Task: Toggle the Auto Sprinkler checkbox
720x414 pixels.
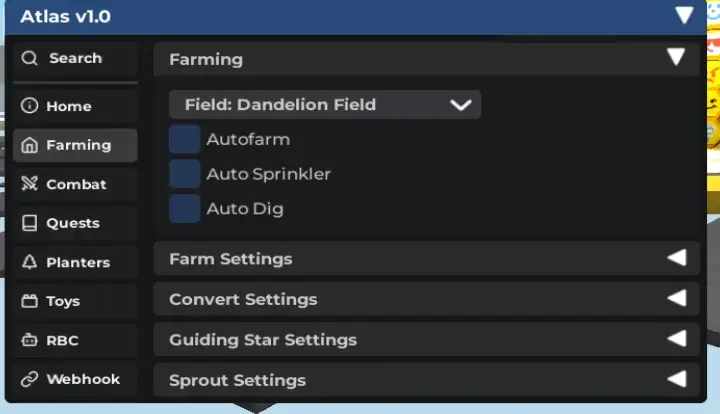Action: (184, 174)
